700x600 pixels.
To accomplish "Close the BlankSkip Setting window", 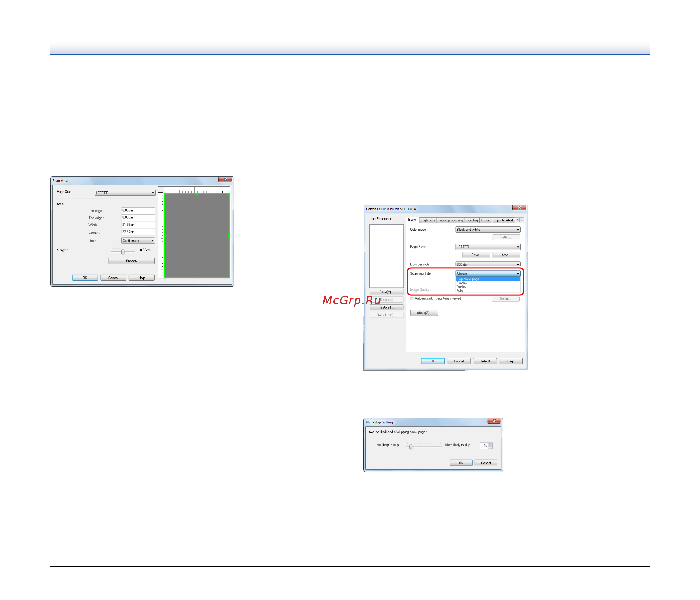I will [x=494, y=421].
